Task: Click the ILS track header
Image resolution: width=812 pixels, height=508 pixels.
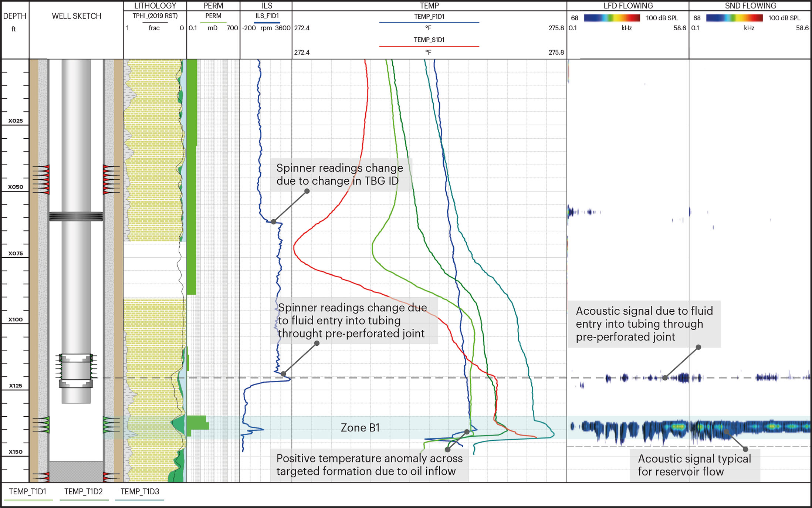Action: click(x=267, y=6)
